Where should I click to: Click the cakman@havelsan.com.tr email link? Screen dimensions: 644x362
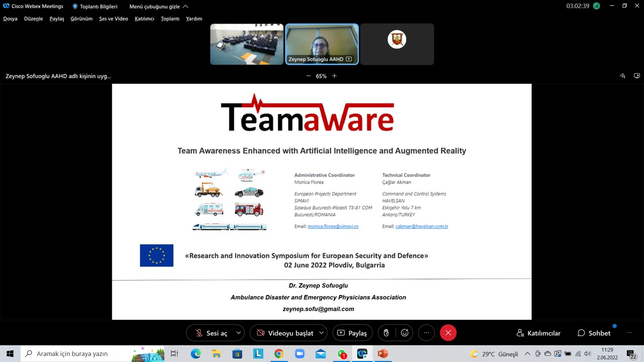[422, 226]
